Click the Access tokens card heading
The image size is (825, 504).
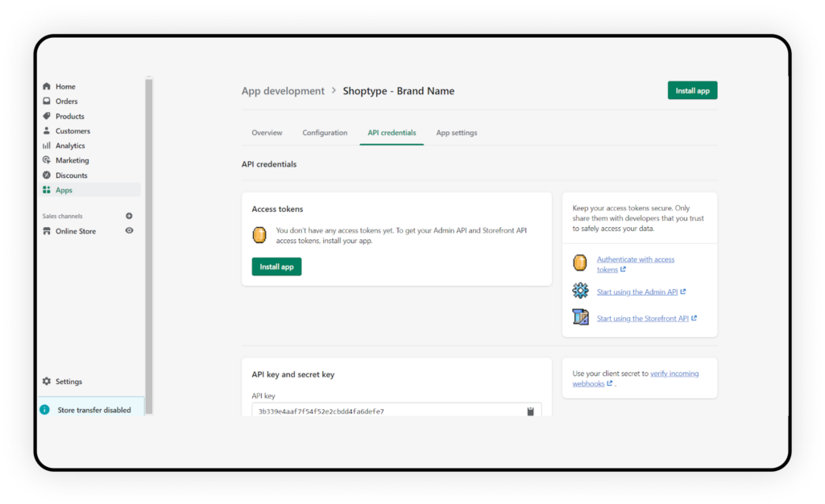pyautogui.click(x=277, y=209)
